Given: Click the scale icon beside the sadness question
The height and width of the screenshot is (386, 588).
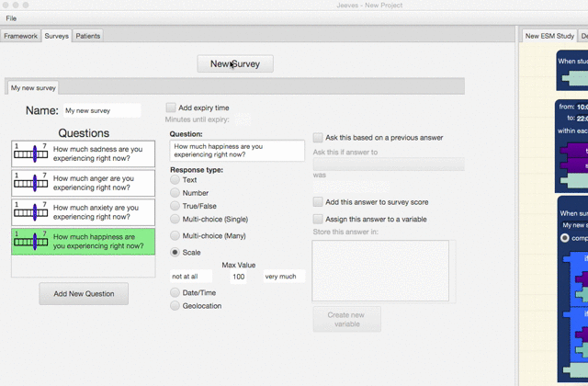Looking at the screenshot, I should [30, 153].
